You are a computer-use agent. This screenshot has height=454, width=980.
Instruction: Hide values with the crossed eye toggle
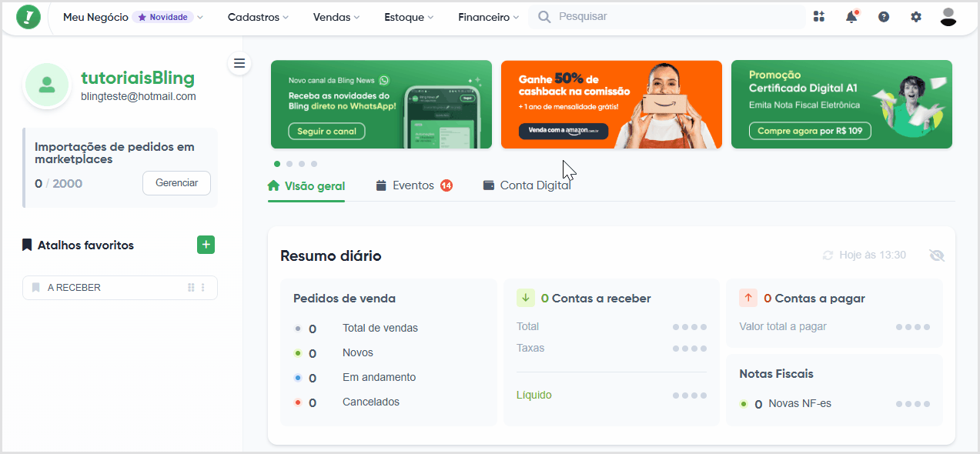[x=937, y=255]
